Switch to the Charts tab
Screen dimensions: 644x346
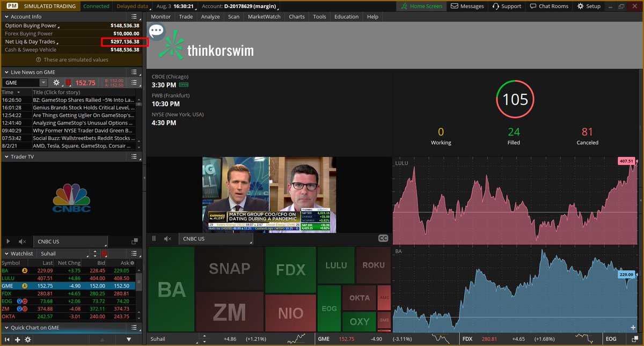click(297, 17)
